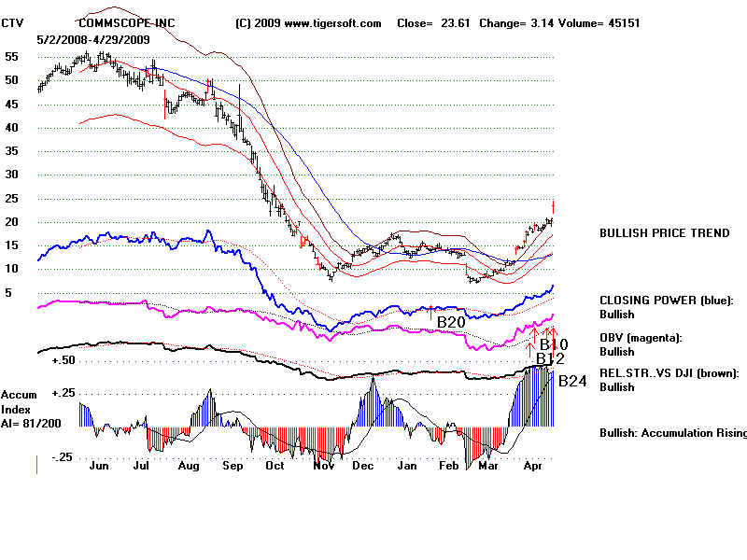Click the 45 price axis label
Screen dimensions: 747x560
coord(11,104)
